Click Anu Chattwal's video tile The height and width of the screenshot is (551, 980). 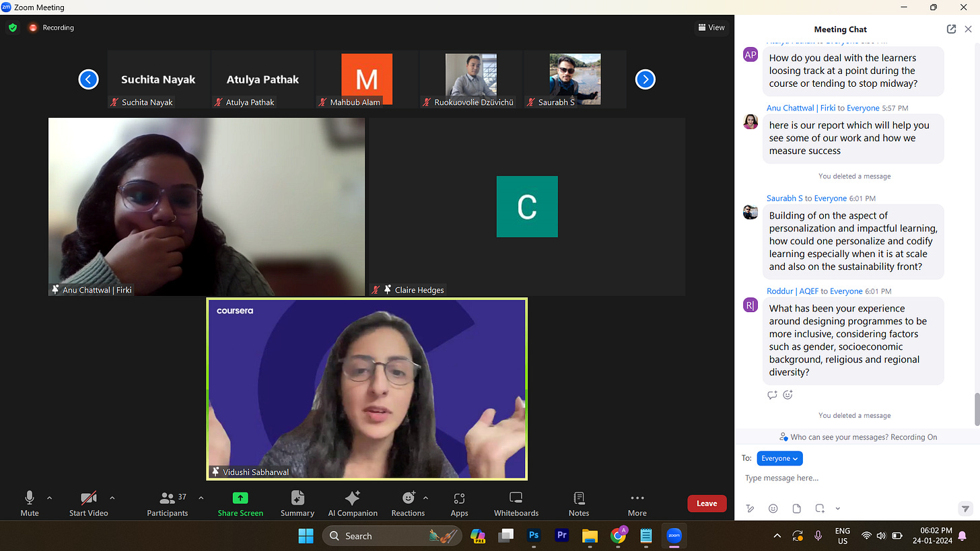[x=207, y=207]
